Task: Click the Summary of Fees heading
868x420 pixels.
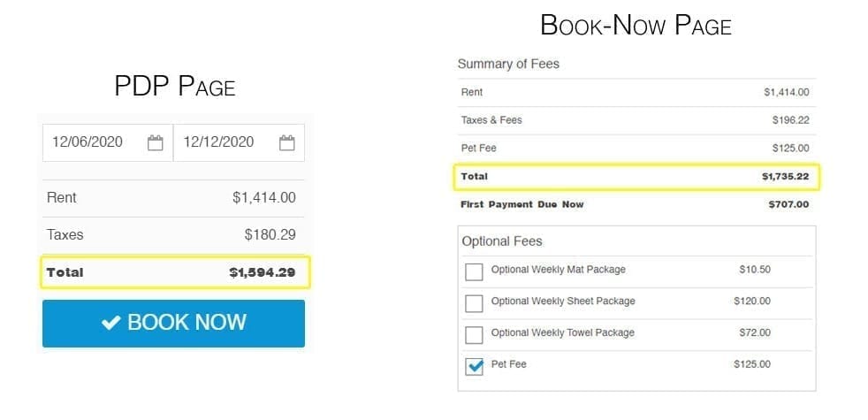Action: pos(508,64)
